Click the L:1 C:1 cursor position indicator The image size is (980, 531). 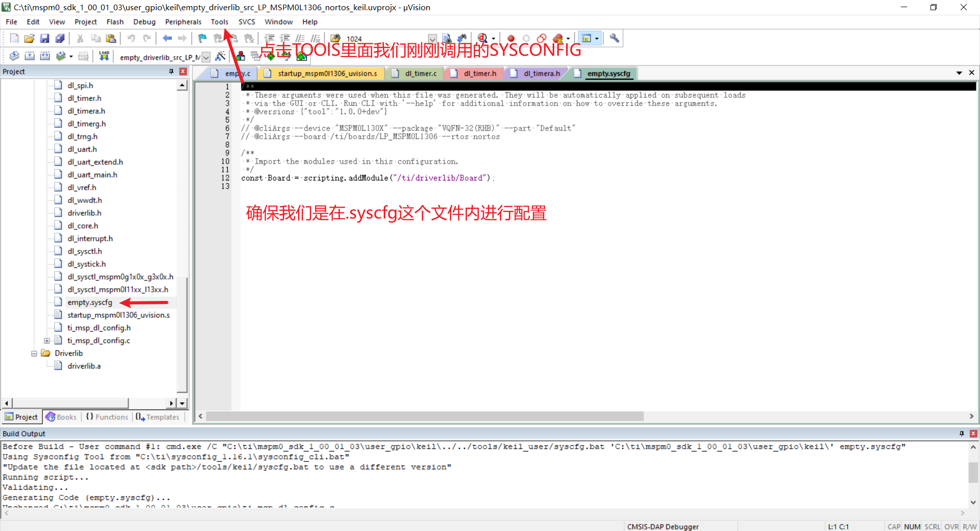tap(838, 526)
